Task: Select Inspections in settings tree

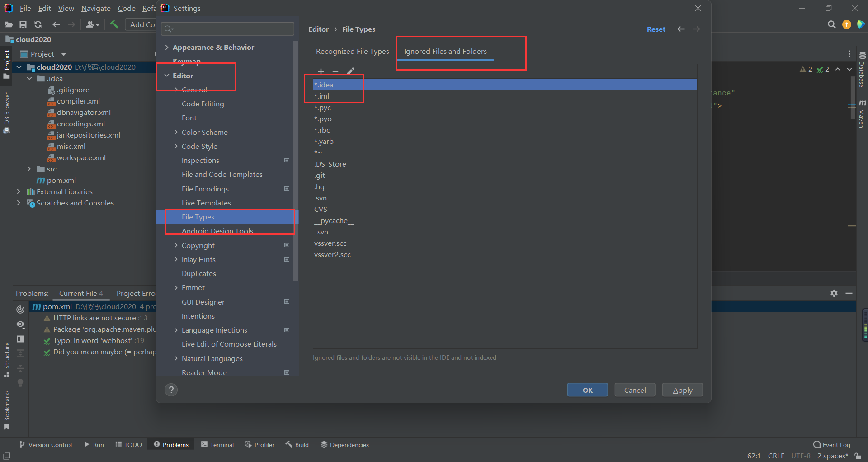Action: tap(200, 160)
